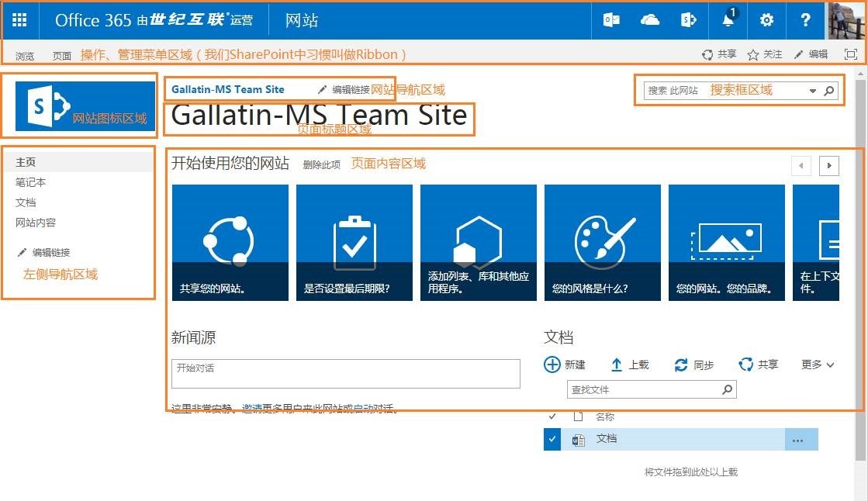
Task: Click Gallatin-MS Team Site navigation link
Action: click(x=227, y=89)
